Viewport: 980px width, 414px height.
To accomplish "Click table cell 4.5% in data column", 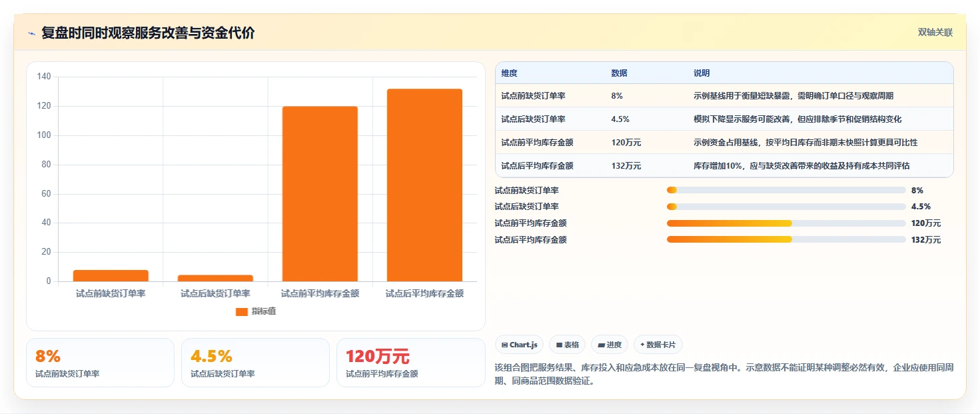I will [620, 119].
